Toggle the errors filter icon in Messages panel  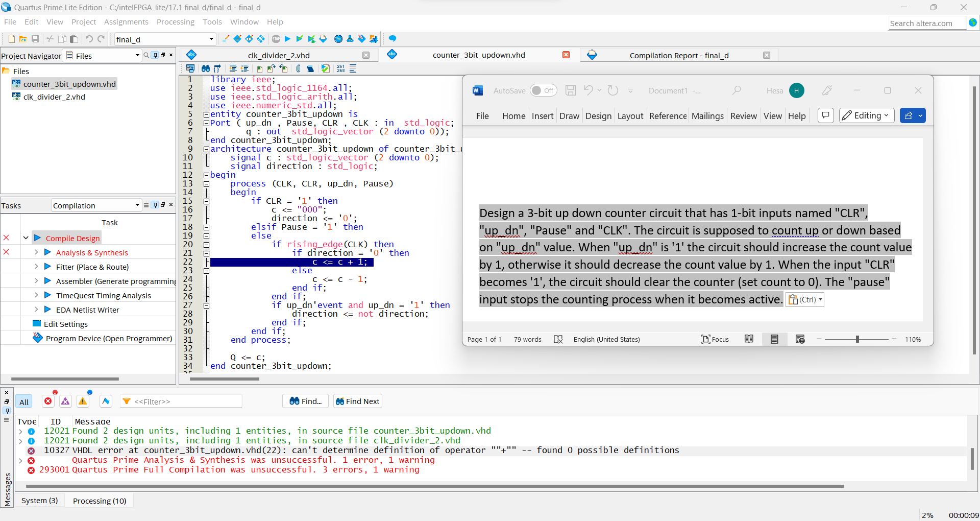coord(48,400)
